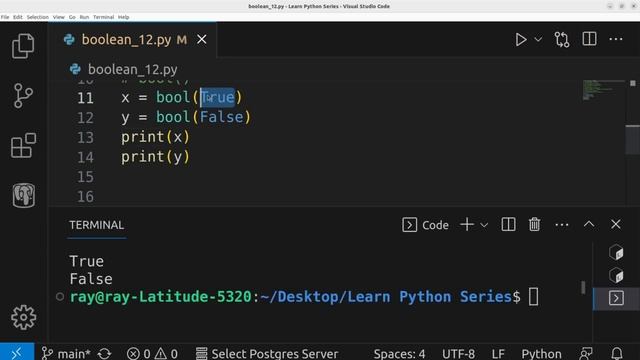Open editor More Actions ellipsis
Viewport: 640px width, 360px height.
pyautogui.click(x=616, y=39)
